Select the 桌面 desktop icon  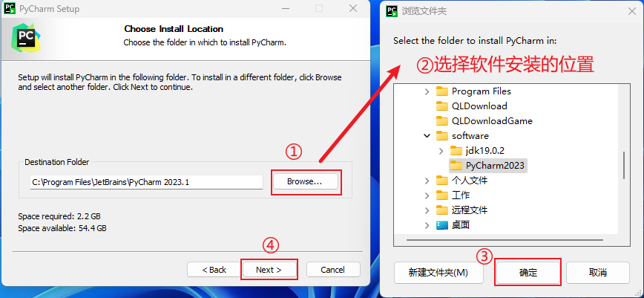pyautogui.click(x=442, y=225)
